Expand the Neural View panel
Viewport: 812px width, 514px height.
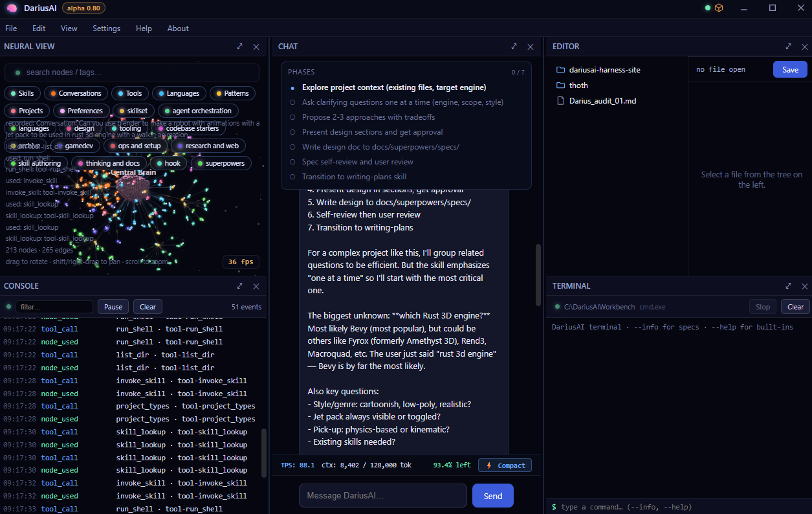[240, 47]
